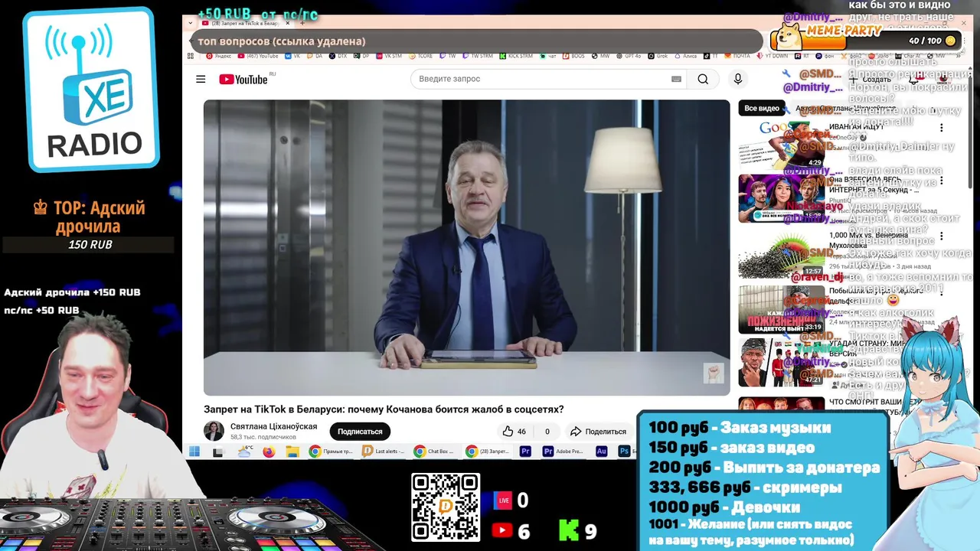Image resolution: width=980 pixels, height=551 pixels.
Task: Open Photoshop from the taskbar
Action: pos(625,452)
